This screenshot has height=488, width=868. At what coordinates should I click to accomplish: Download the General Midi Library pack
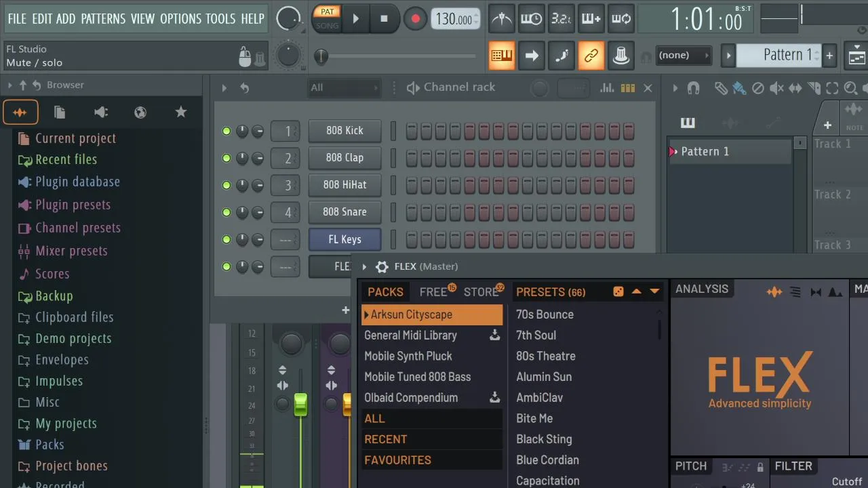pos(495,335)
